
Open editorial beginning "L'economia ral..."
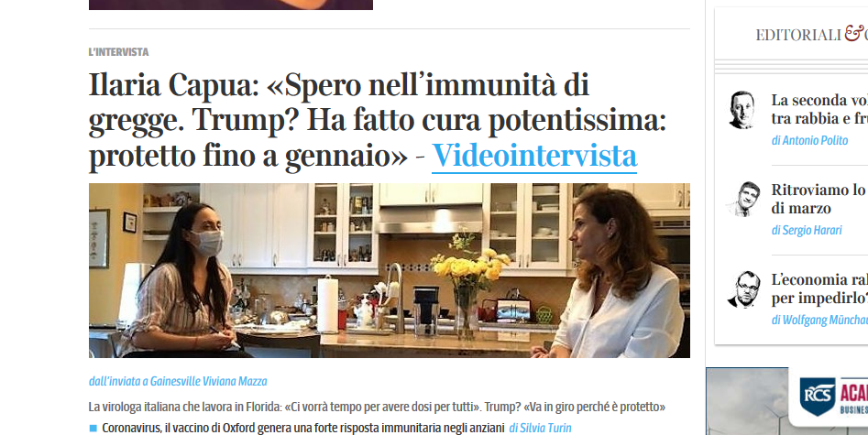point(819,288)
